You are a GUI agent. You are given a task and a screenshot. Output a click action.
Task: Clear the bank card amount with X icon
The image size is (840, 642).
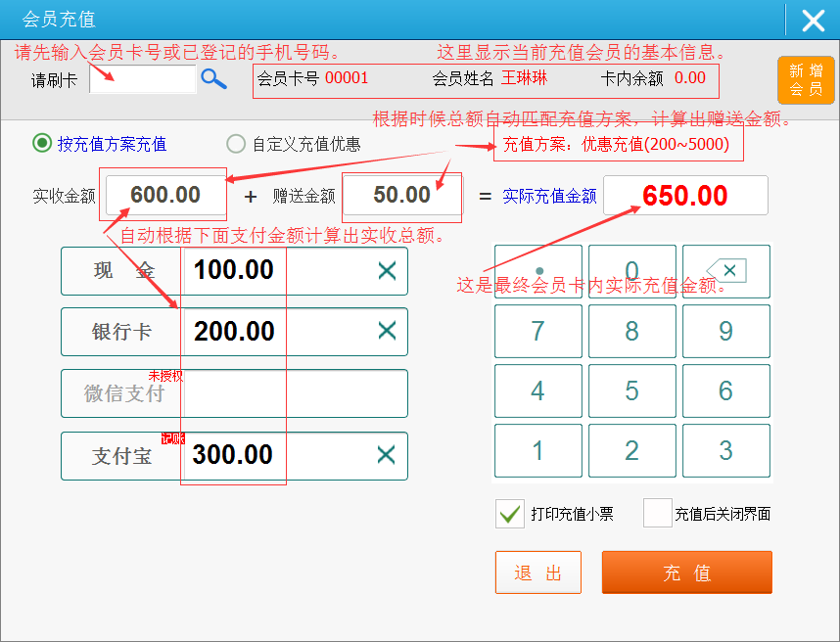coord(387,331)
